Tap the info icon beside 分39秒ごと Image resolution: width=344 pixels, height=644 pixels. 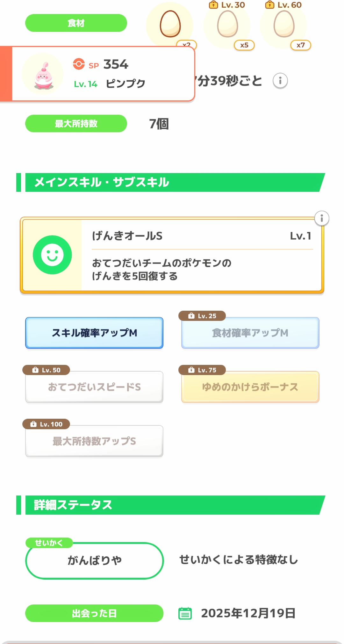coord(280,81)
